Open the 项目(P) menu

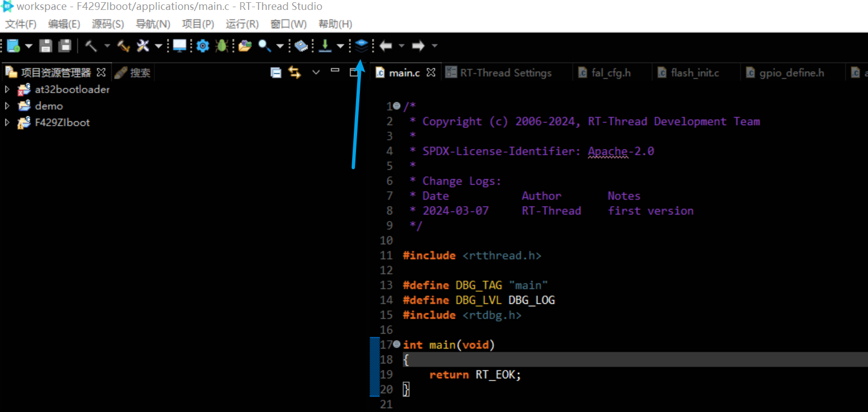click(198, 24)
